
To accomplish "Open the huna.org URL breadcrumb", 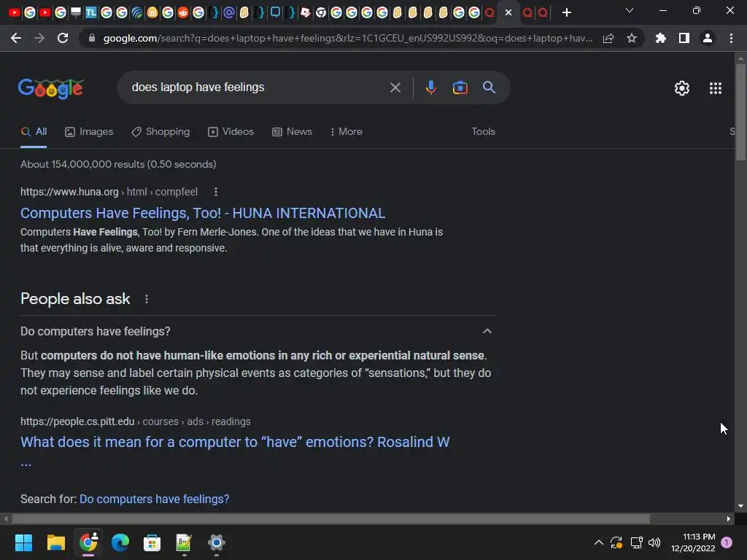I will pyautogui.click(x=109, y=192).
